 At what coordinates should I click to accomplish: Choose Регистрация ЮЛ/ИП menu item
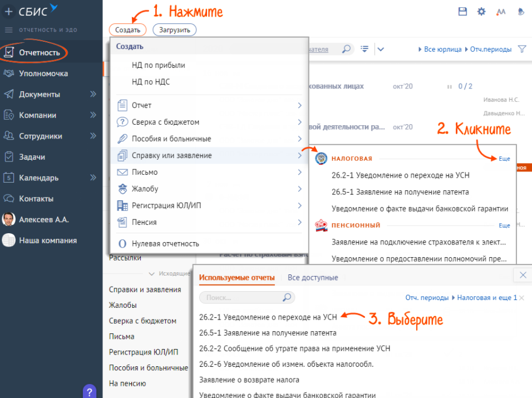(x=209, y=205)
